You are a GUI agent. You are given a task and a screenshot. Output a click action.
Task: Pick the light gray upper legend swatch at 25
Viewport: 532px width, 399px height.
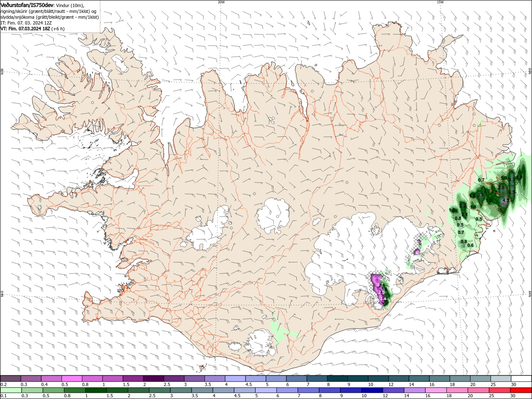(501, 379)
